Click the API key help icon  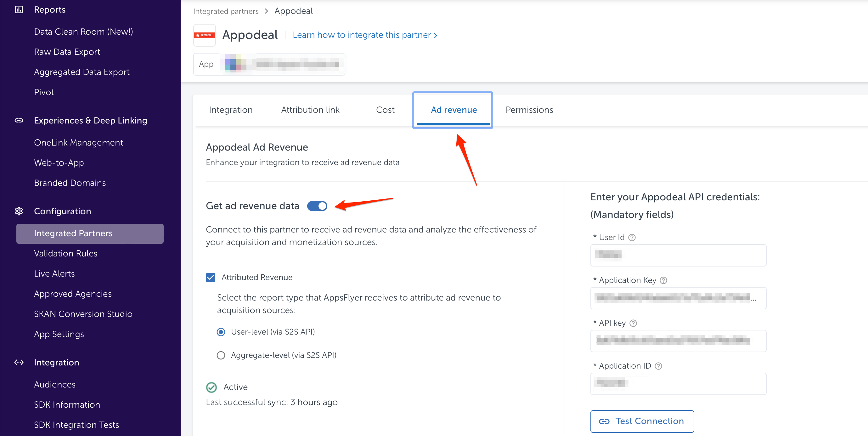[x=634, y=323]
